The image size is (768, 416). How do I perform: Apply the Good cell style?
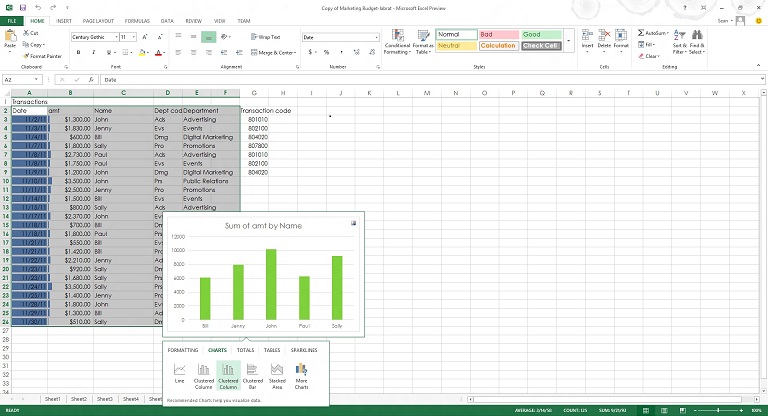(541, 34)
